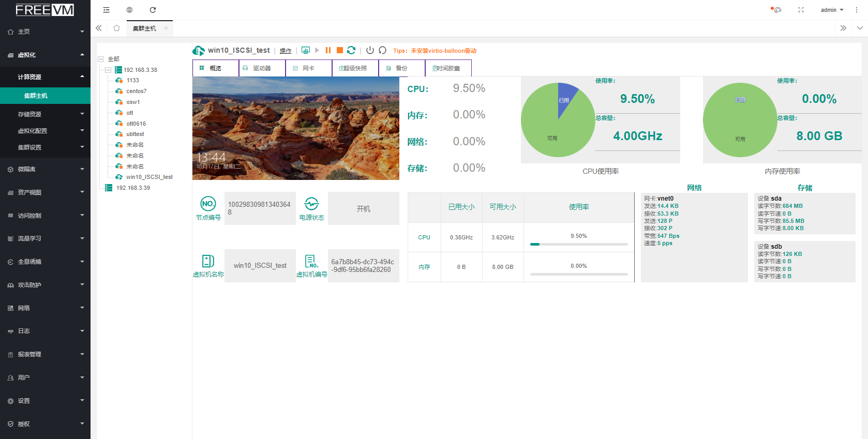This screenshot has height=439, width=868.
Task: Click the home icon beside the tabs
Action: coord(116,28)
